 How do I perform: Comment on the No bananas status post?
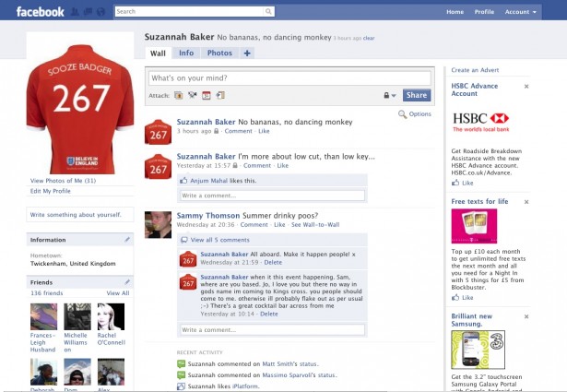click(x=238, y=131)
